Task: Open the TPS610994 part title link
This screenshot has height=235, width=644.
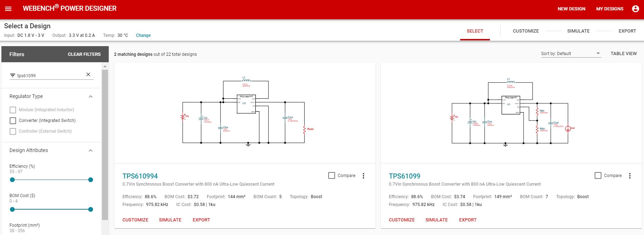Action: pos(140,176)
